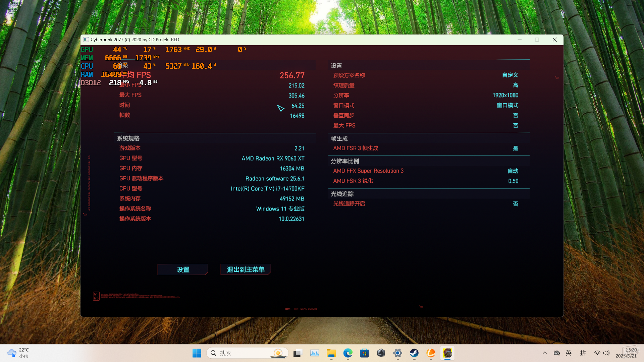This screenshot has height=362, width=644.
Task: Click the 纹理质量 value 高
Action: (516, 85)
